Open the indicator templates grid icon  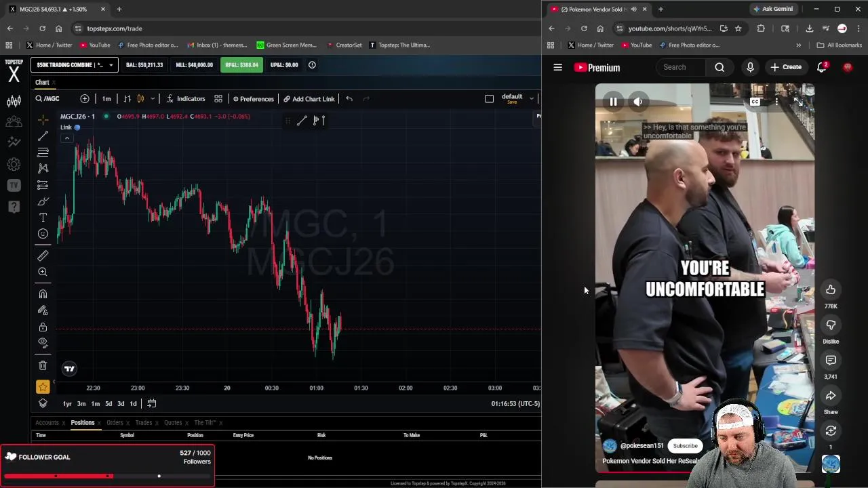[218, 99]
